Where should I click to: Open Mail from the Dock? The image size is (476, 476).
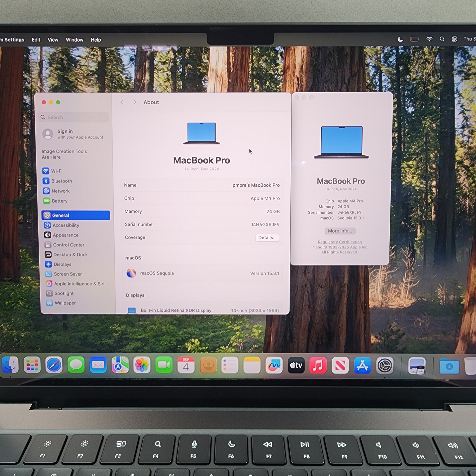[98, 365]
